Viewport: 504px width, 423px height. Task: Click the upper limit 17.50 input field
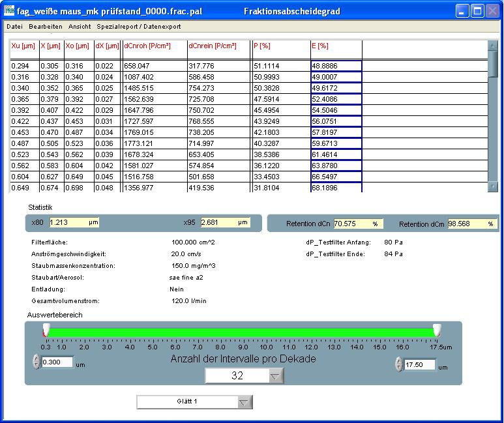tap(419, 364)
